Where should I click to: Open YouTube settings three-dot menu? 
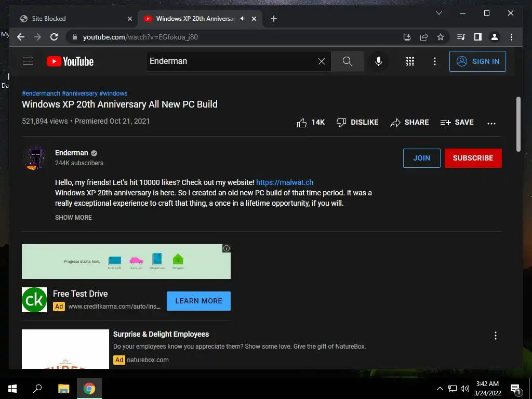(x=435, y=61)
